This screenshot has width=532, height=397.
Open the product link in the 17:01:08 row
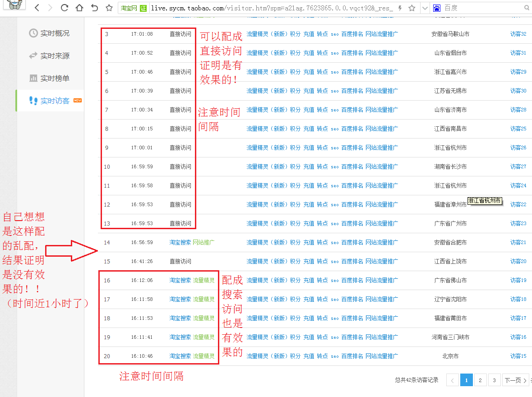322,34
